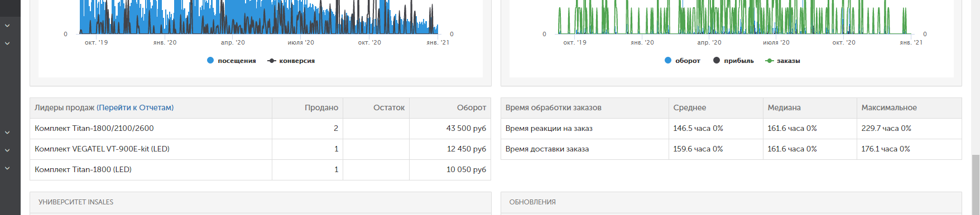The image size is (980, 215).
Task: Expand the fourth chevron from top in sidebar
Action: (x=7, y=150)
